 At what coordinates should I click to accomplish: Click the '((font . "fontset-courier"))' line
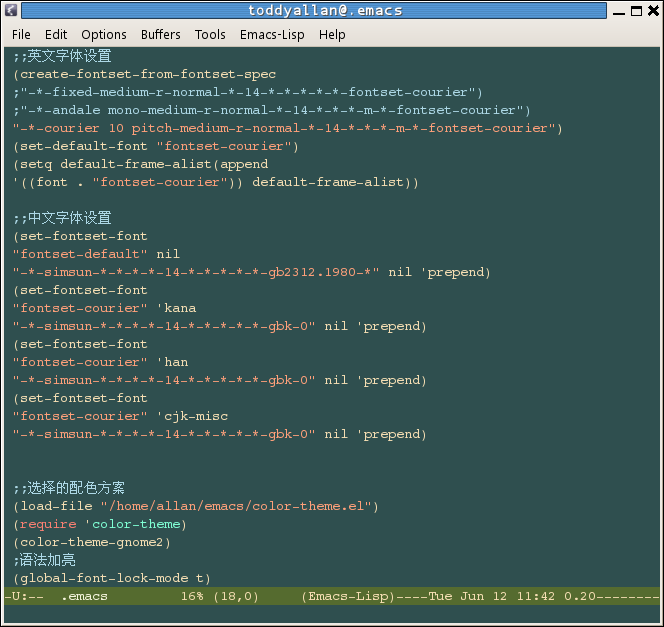216,182
